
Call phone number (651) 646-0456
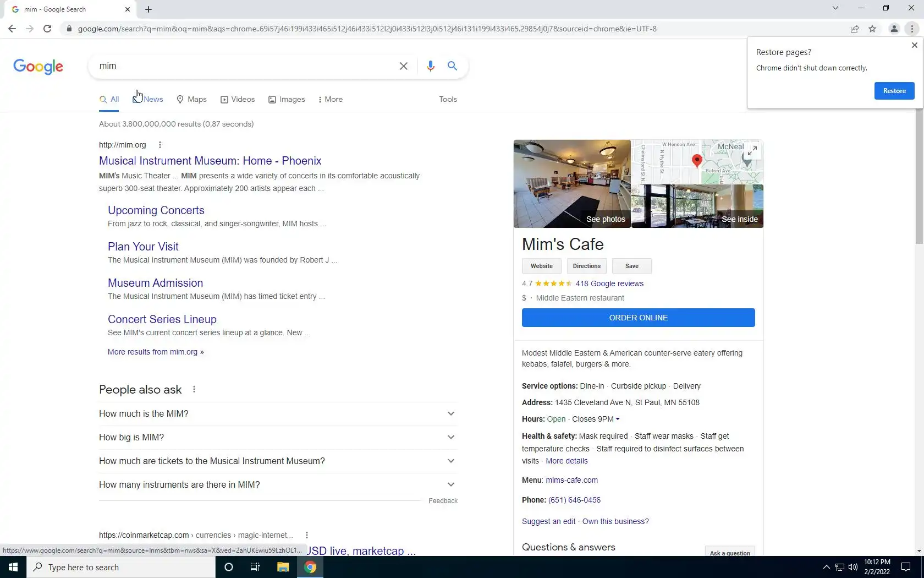pyautogui.click(x=574, y=500)
